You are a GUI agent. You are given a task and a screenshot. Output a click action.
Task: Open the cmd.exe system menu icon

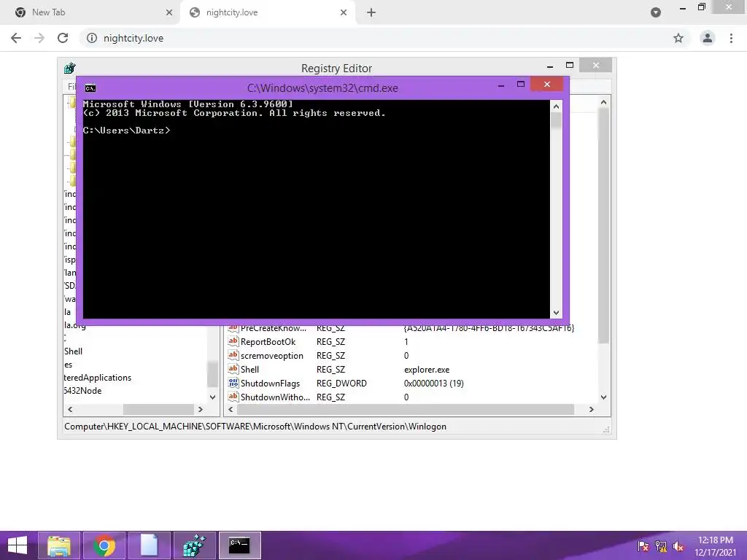point(90,88)
